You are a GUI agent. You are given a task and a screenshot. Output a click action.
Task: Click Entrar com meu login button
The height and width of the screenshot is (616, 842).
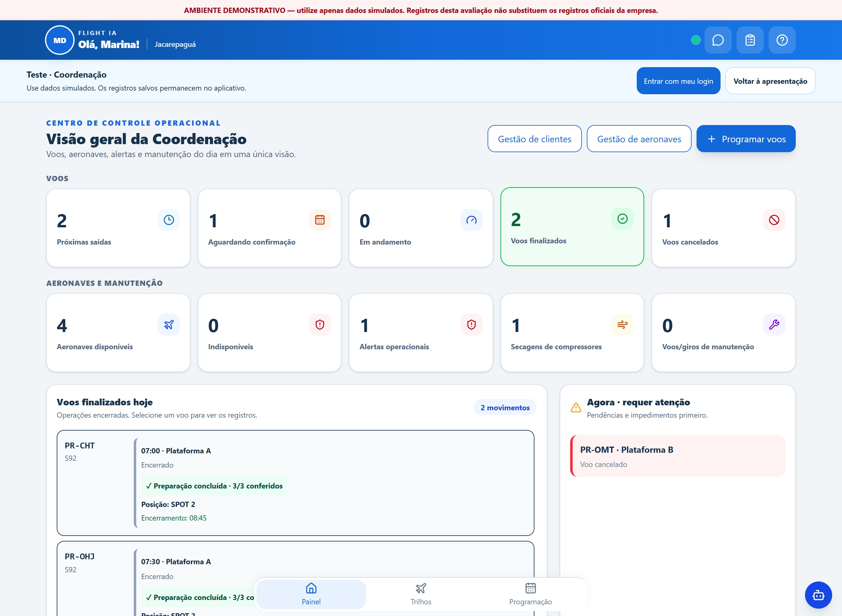point(678,81)
